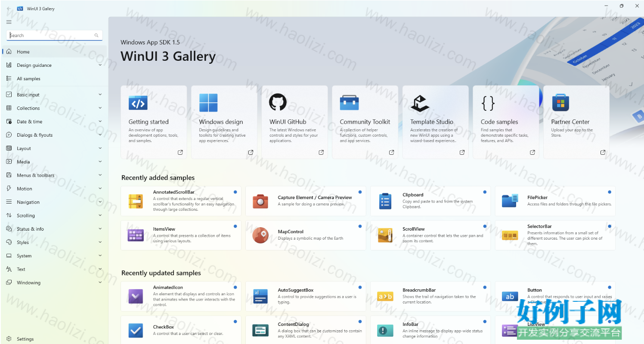The width and height of the screenshot is (644, 344).
Task: Expand the Date & time chevron
Action: click(100, 121)
